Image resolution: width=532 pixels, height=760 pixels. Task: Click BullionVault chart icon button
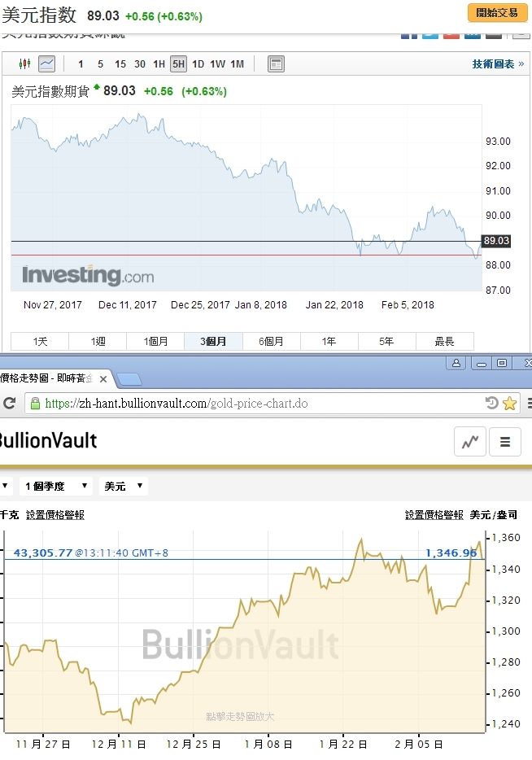point(470,442)
